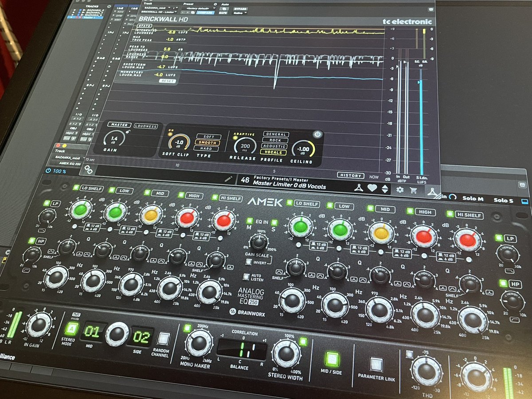Click the Brickwall HD power icon
Image resolution: width=532 pixels, height=399 pixels.
pos(317,134)
